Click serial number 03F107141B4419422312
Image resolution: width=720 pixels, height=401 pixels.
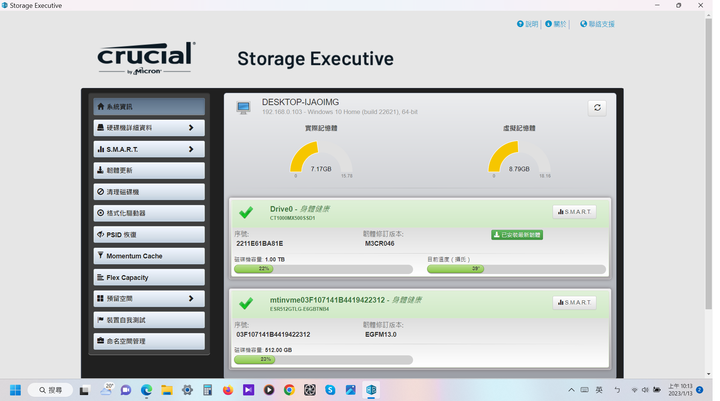coord(273,334)
